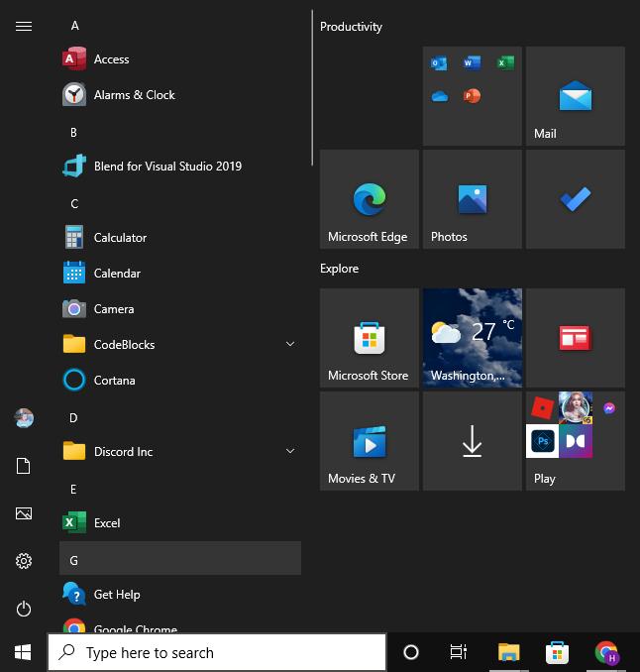Click the letter E section header
Viewport: 640px width, 672px height.
point(73,490)
